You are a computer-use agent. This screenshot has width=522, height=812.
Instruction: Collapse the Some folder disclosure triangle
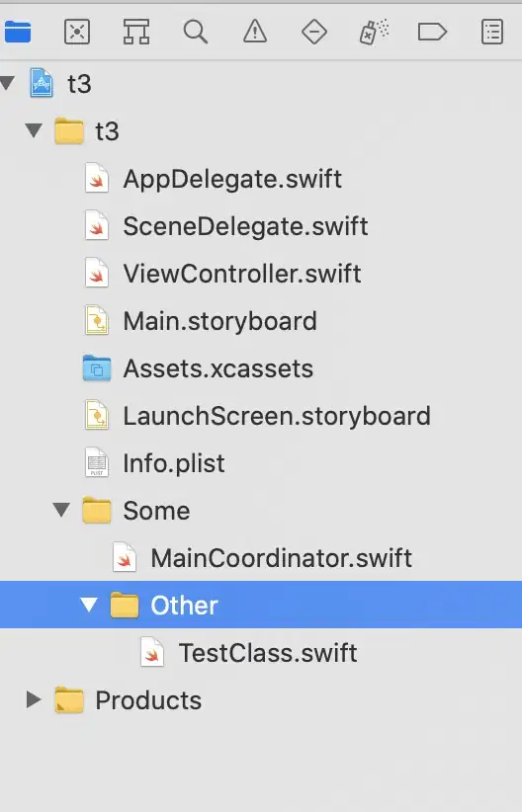click(x=61, y=510)
